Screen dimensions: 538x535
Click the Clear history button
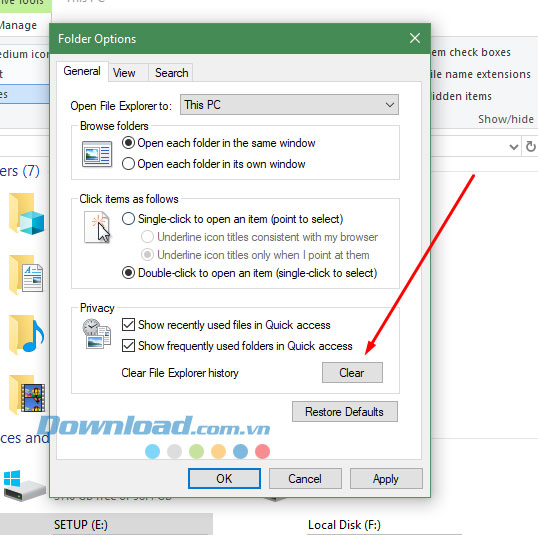tap(352, 372)
